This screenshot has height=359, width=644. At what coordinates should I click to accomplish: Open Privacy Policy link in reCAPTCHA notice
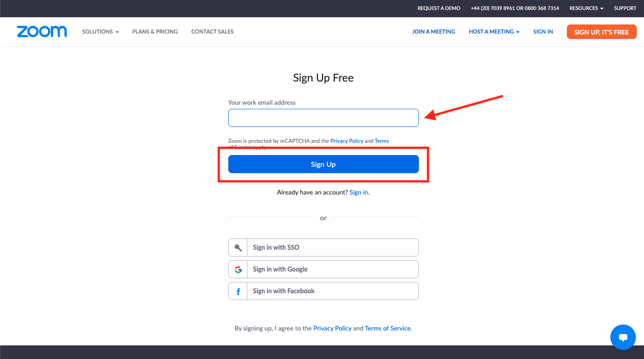pyautogui.click(x=347, y=141)
